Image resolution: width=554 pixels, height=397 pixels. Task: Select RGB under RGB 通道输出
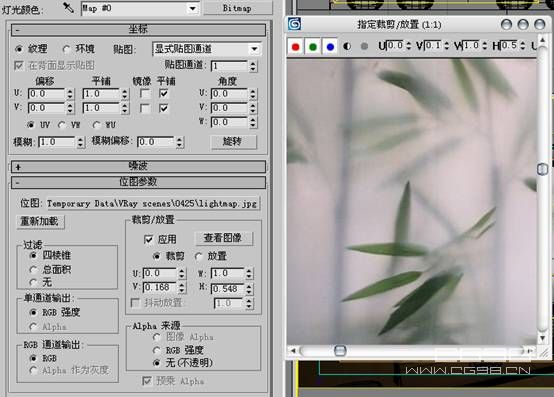[34, 359]
